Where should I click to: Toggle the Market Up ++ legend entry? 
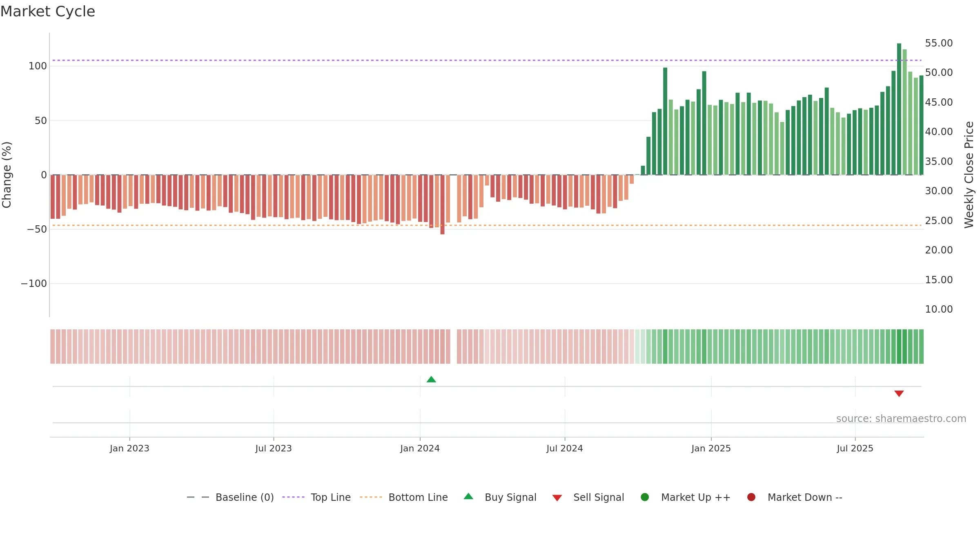tap(685, 497)
